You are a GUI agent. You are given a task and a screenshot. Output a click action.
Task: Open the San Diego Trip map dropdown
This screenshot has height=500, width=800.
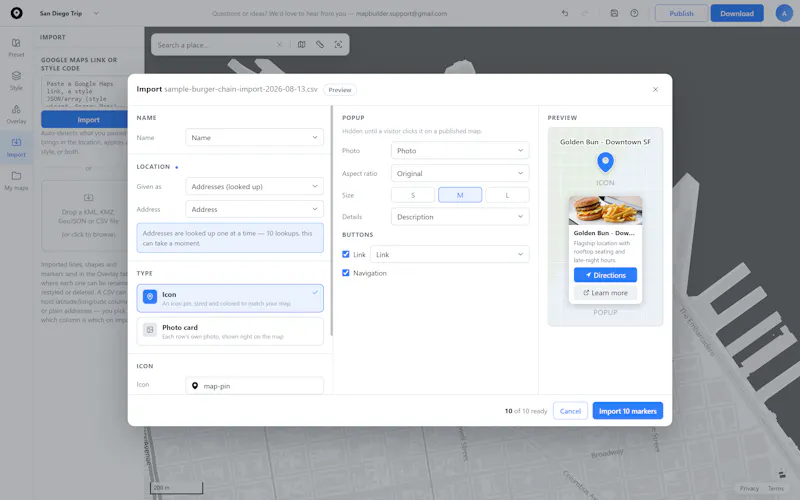69,13
